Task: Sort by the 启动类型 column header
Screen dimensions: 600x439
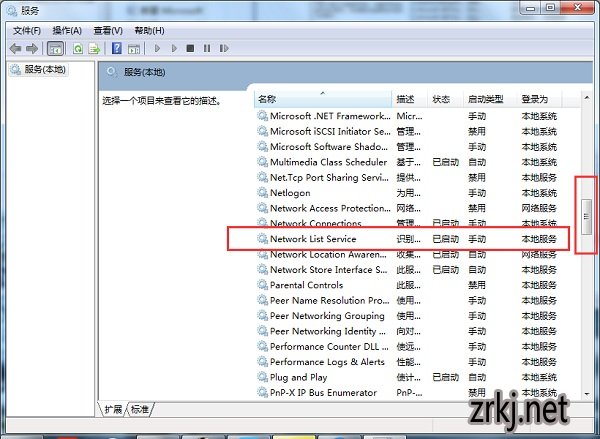Action: (x=490, y=99)
